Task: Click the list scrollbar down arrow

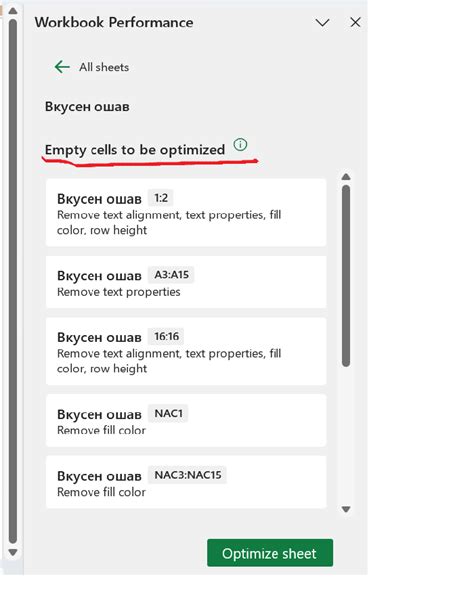Action: click(346, 509)
